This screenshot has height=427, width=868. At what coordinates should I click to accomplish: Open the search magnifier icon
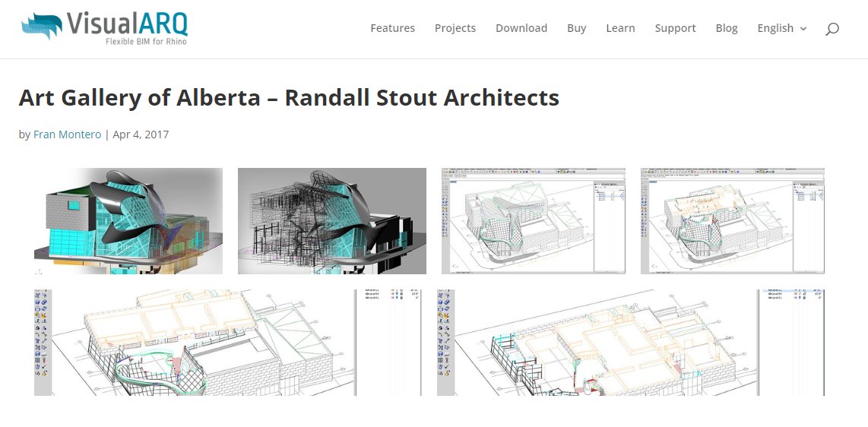[832, 29]
